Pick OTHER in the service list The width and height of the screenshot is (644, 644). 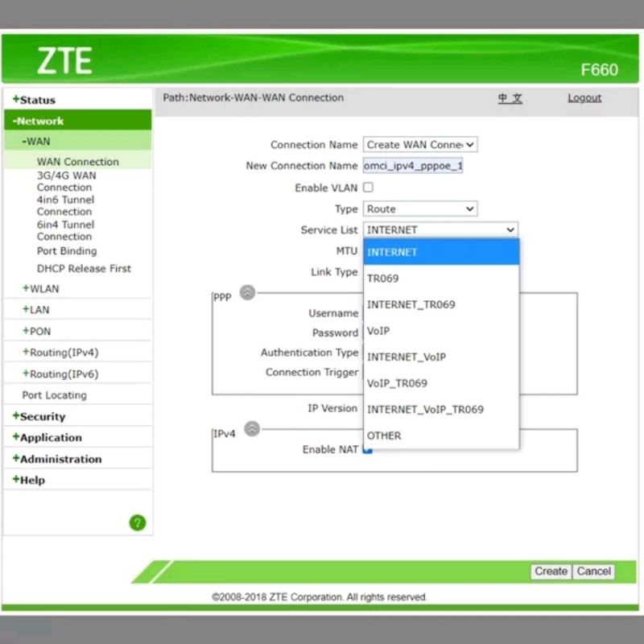click(384, 436)
